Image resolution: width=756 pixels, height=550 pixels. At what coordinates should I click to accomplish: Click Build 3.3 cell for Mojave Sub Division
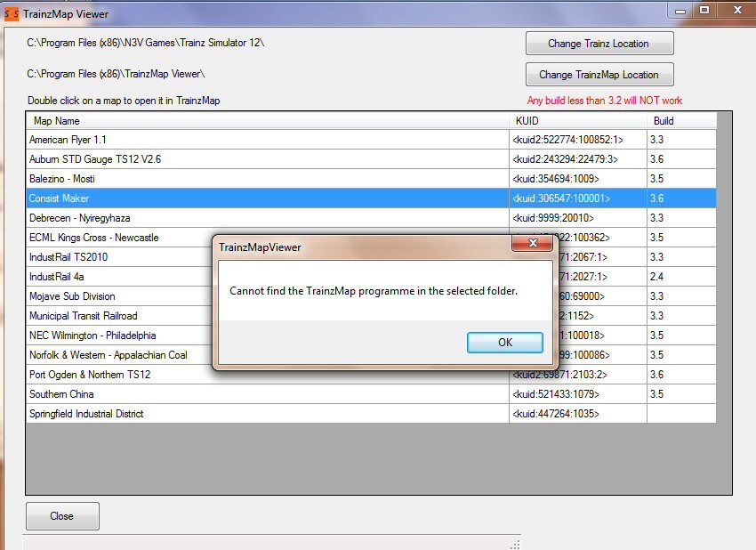coord(682,296)
